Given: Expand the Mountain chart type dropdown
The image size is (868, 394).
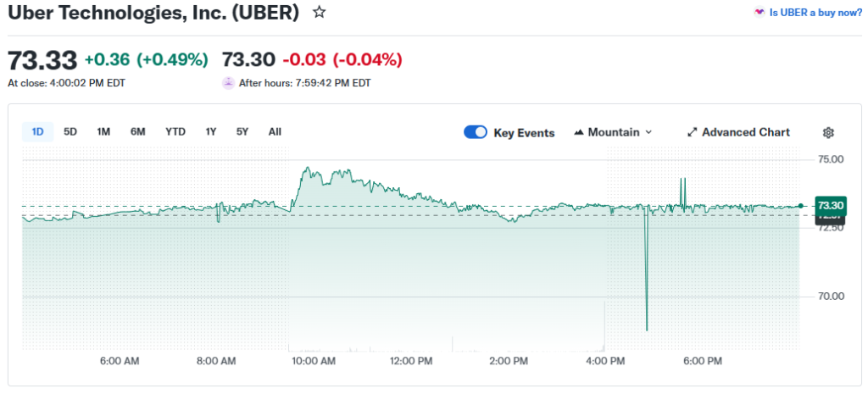Looking at the screenshot, I should coord(648,132).
